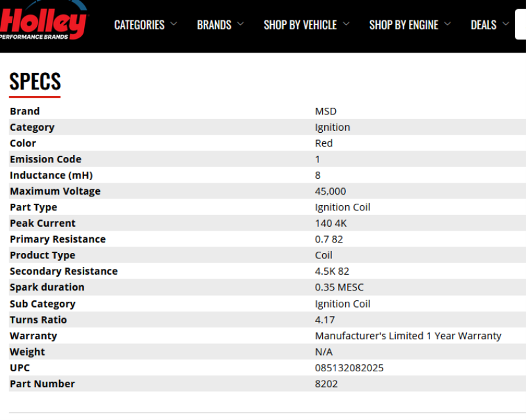Expand the chevron beside Shop By Vehicle
526x420 pixels.
point(347,24)
